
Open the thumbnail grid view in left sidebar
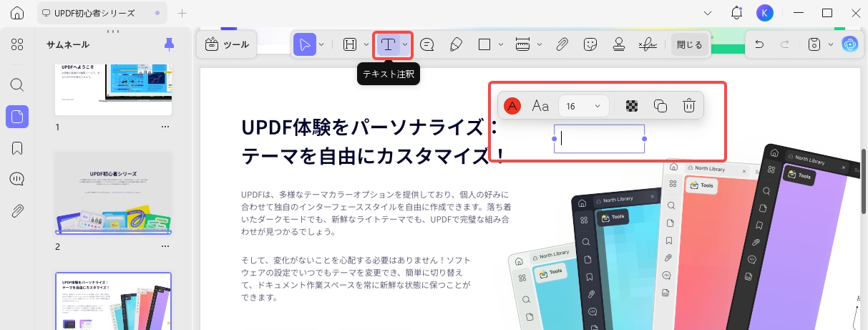[17, 44]
